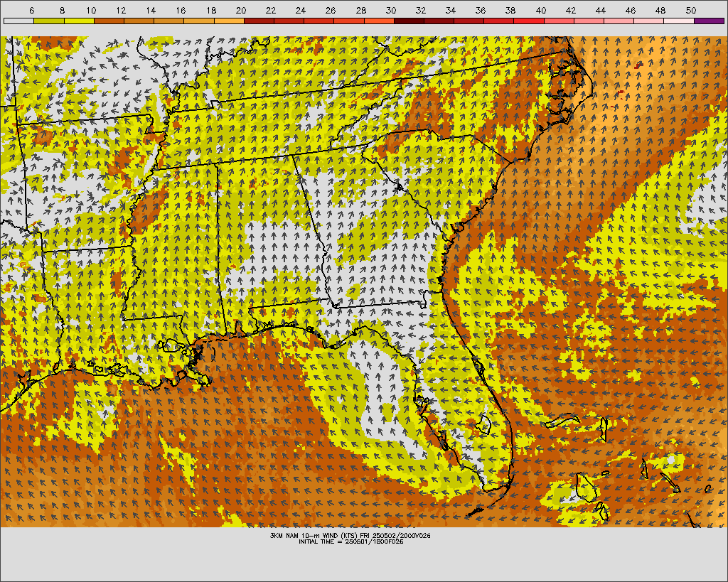Screen dimensions: 728x582
Task: Click the legend swatch between 34 and 36
Action: pyautogui.click(x=469, y=21)
